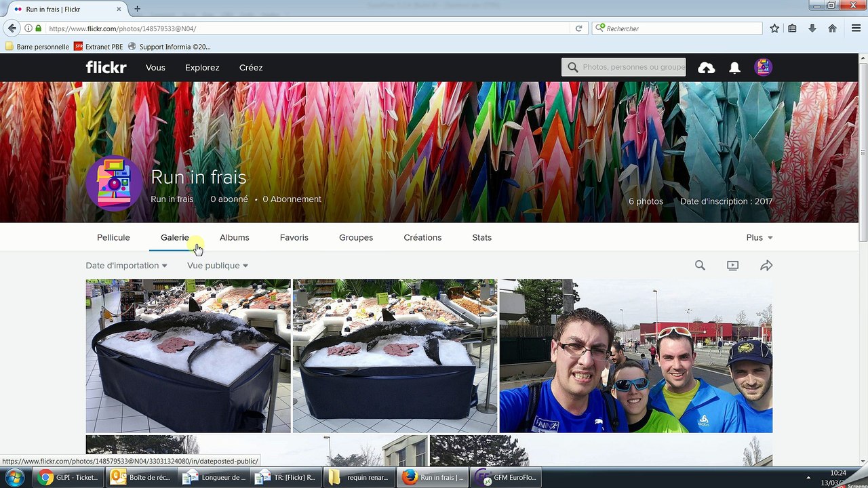868x488 pixels.
Task: Start the slideshow icon
Action: click(x=732, y=266)
